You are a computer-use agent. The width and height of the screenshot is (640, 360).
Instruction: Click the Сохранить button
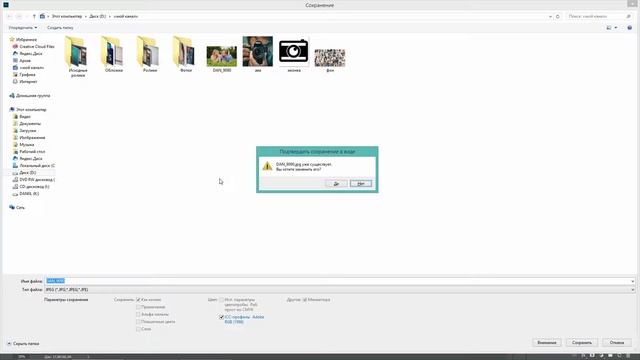pos(582,342)
